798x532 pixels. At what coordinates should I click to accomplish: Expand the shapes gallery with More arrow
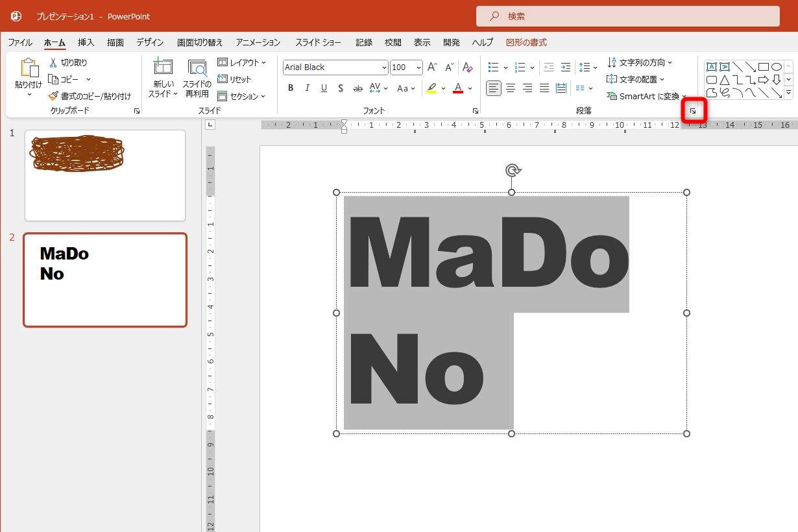click(788, 93)
